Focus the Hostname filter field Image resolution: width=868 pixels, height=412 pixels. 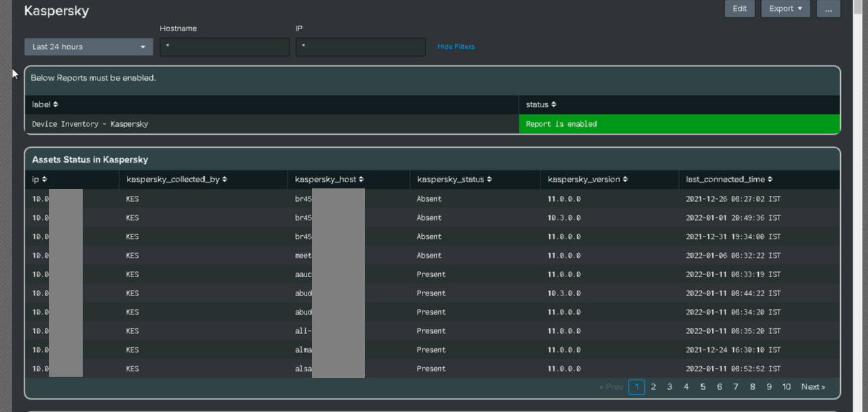224,47
